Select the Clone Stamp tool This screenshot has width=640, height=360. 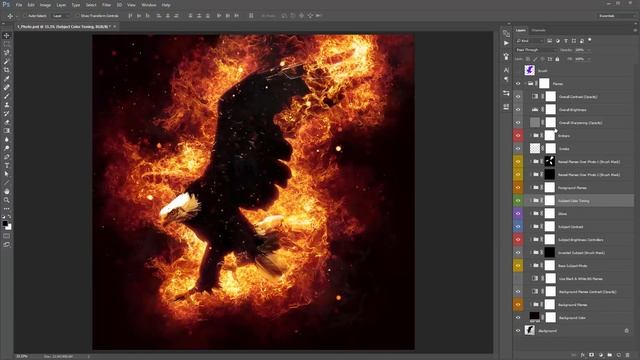(x=7, y=105)
